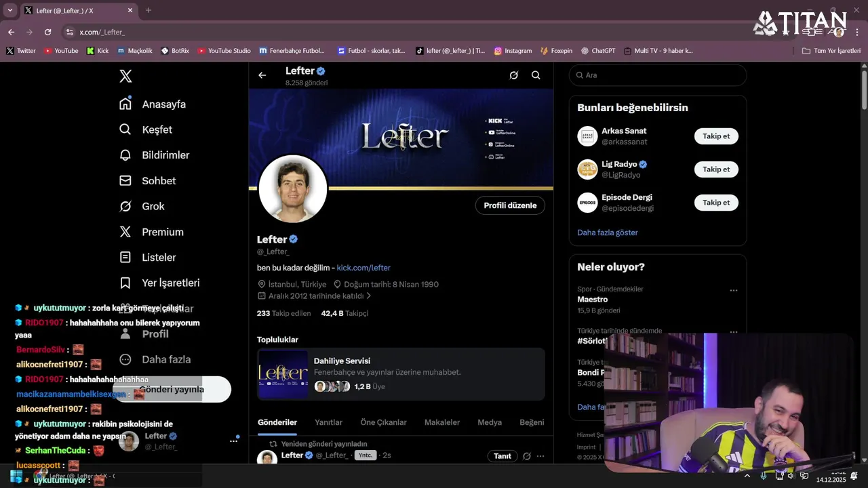
Task: Open Dahiliye Servisi community card
Action: [401, 374]
